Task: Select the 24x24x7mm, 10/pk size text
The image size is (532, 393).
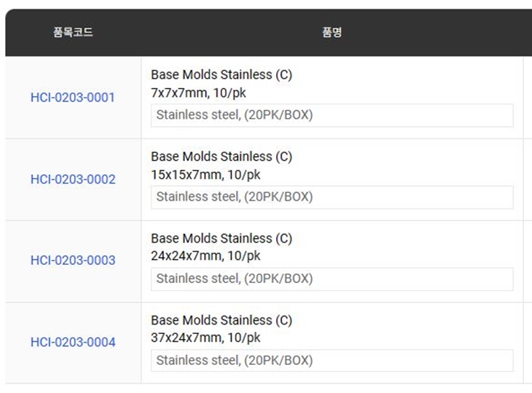Action: [206, 256]
